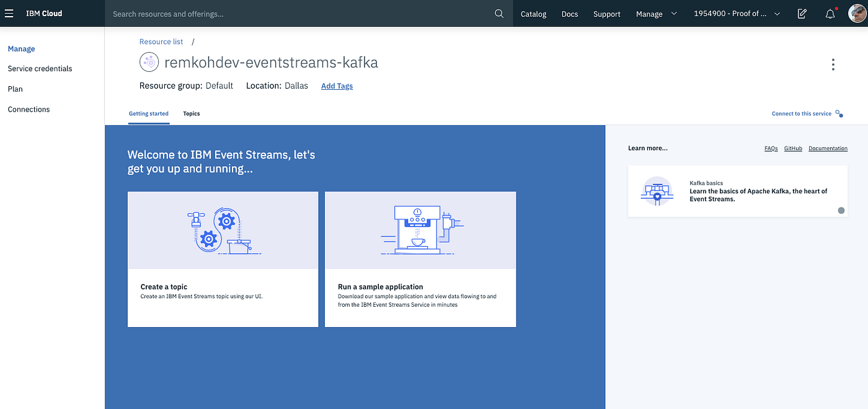Viewport: 868px width, 409px height.
Task: Open notifications via the bell icon
Action: (x=830, y=13)
